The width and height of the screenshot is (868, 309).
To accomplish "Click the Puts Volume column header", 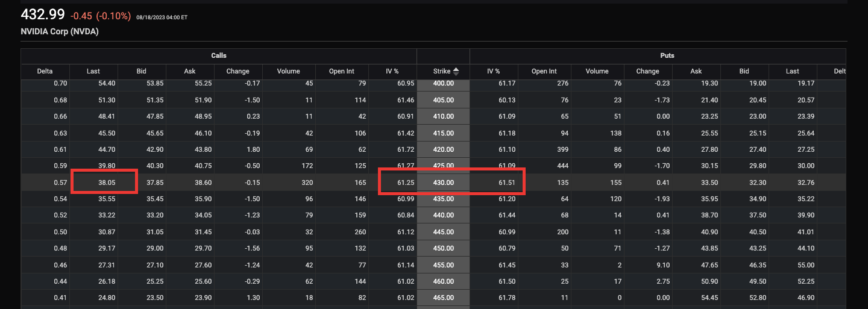I will pos(597,71).
